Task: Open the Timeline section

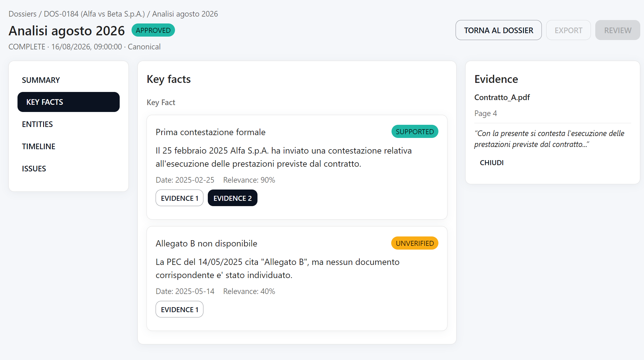Action: [x=68, y=146]
